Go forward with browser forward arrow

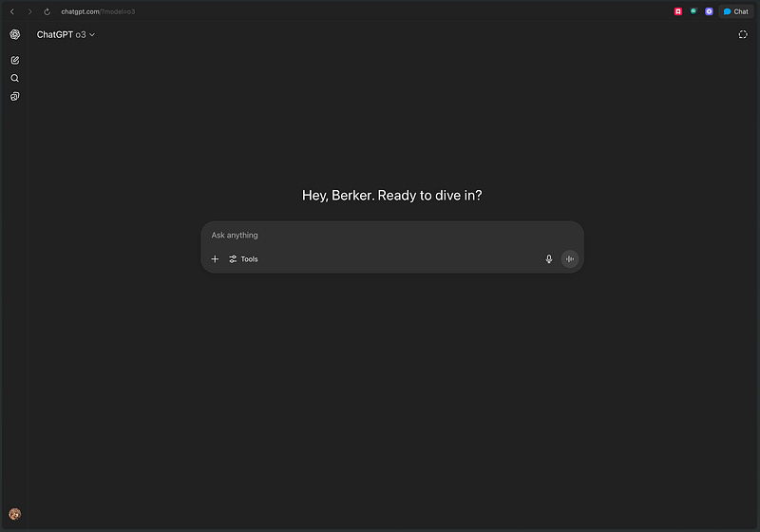(x=29, y=11)
